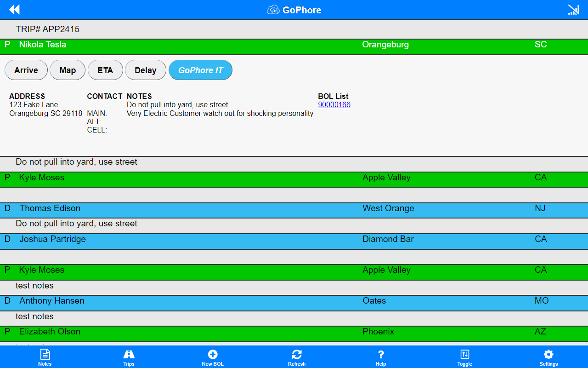This screenshot has height=368, width=588.
Task: Click the ETA button
Action: point(105,70)
